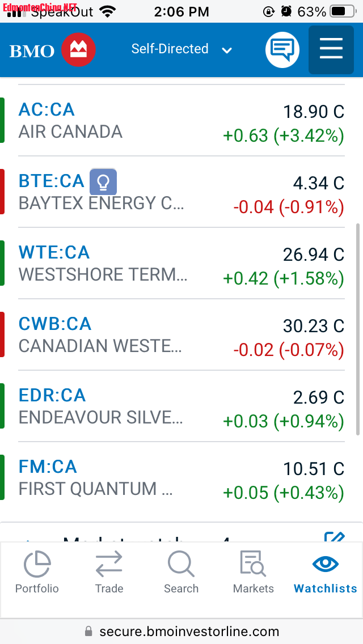Open the WTE:CA ticker link
363x644 pixels.
[54, 252]
